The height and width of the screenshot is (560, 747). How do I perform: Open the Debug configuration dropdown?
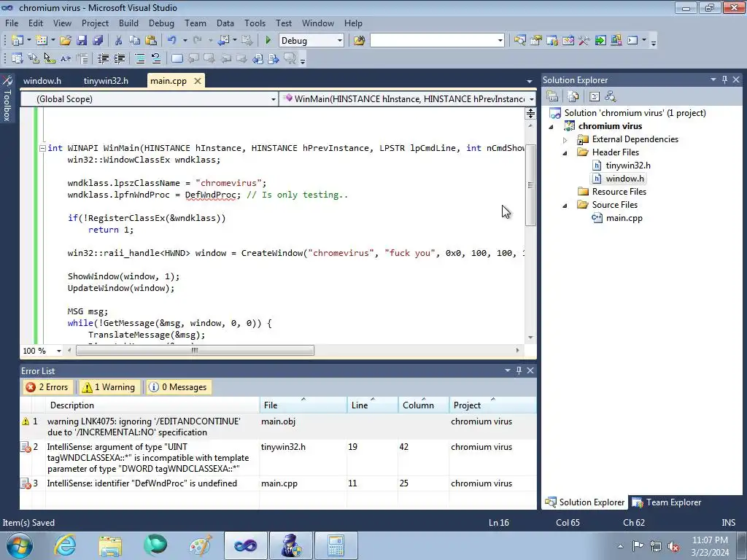340,41
